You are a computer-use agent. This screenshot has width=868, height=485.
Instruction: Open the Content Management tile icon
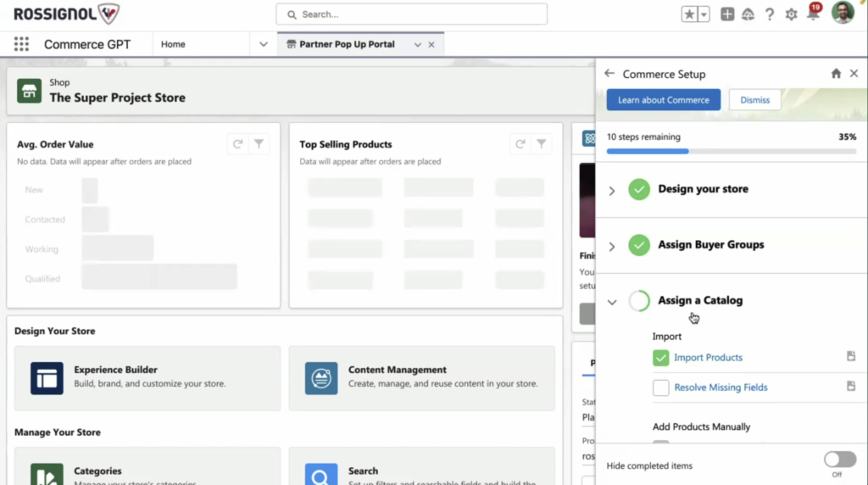pos(321,378)
